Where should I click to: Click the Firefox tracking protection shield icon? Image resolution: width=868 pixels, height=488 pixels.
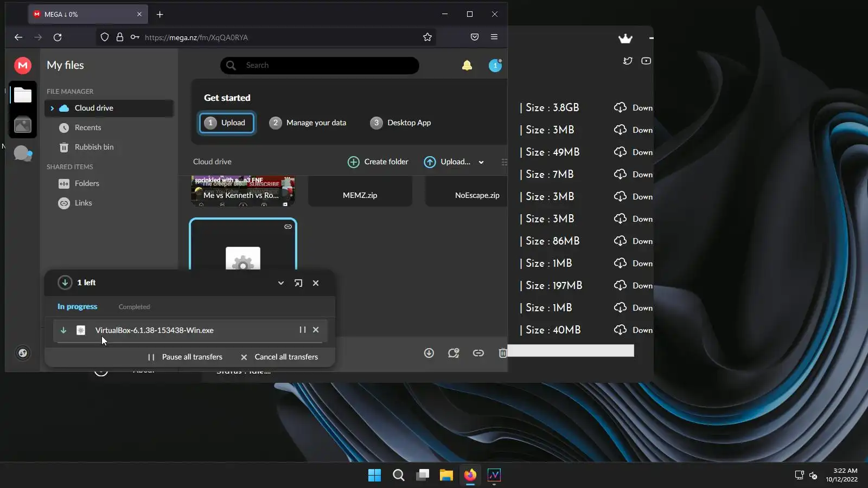pos(105,37)
